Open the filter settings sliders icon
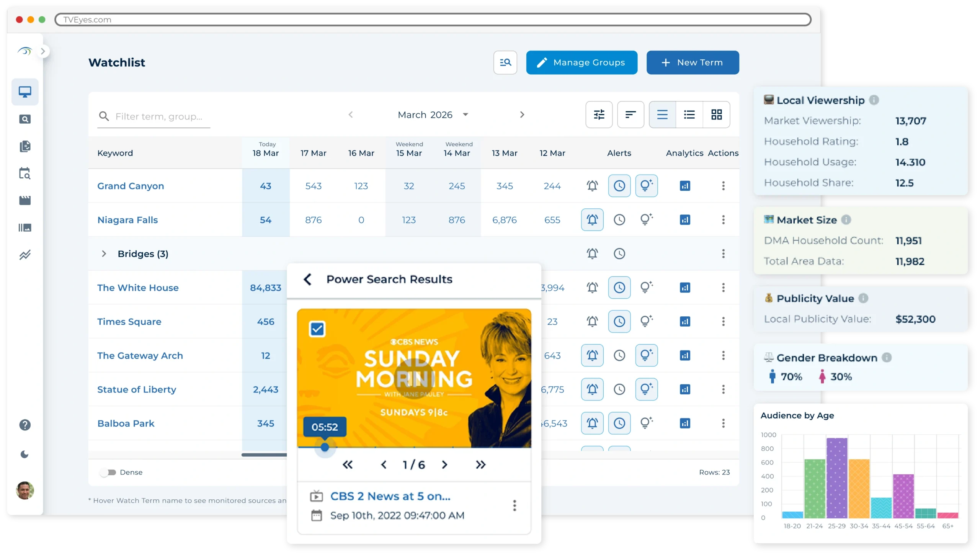Screen dimensions: 980x556 pos(599,114)
